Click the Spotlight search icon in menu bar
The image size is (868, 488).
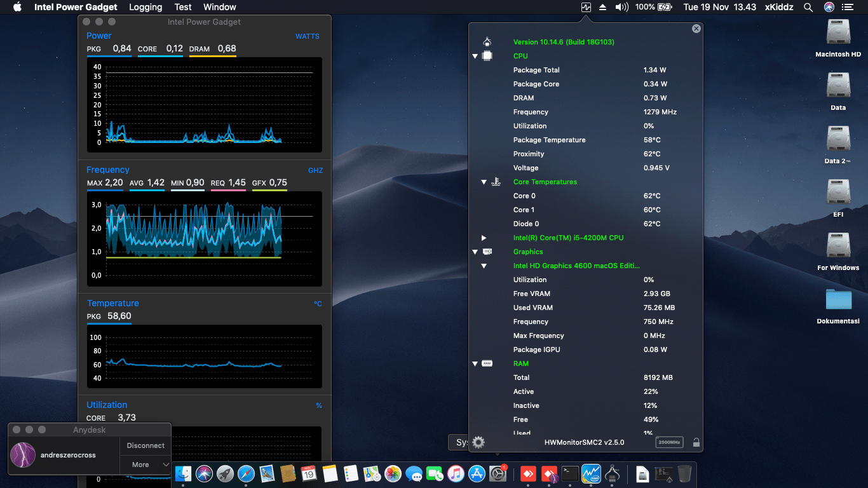pyautogui.click(x=808, y=7)
